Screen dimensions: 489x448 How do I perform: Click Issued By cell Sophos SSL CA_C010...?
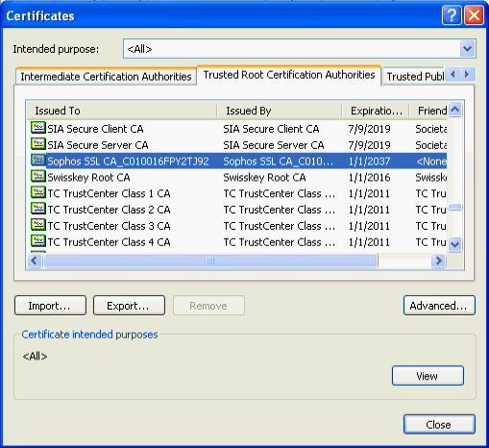(x=278, y=162)
